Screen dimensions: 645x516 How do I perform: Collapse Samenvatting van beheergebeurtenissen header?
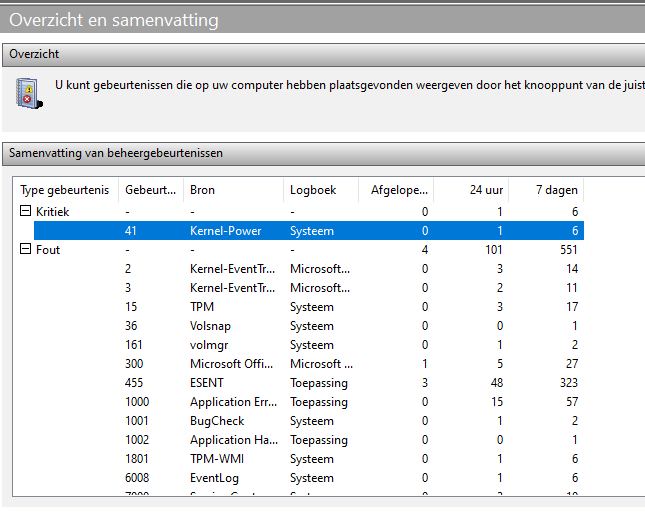[x=323, y=154]
